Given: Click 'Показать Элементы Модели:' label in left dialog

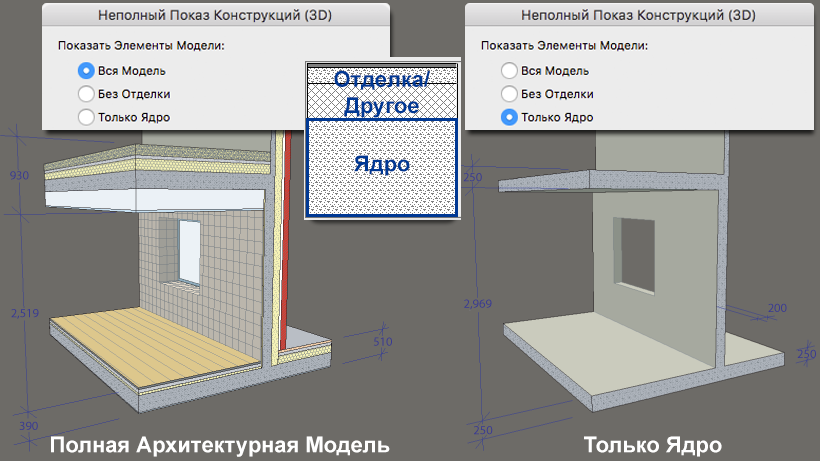Looking at the screenshot, I should [141, 45].
